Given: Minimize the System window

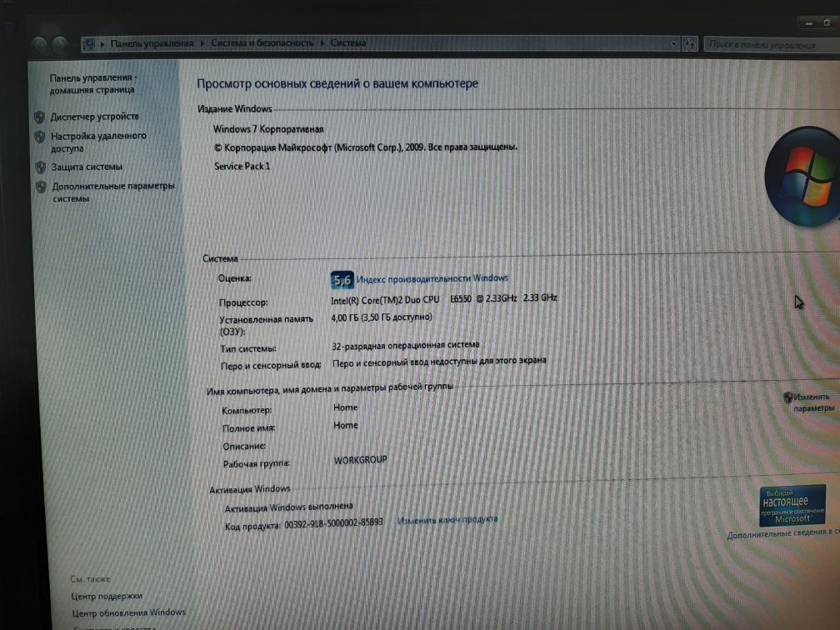Looking at the screenshot, I should [x=809, y=23].
